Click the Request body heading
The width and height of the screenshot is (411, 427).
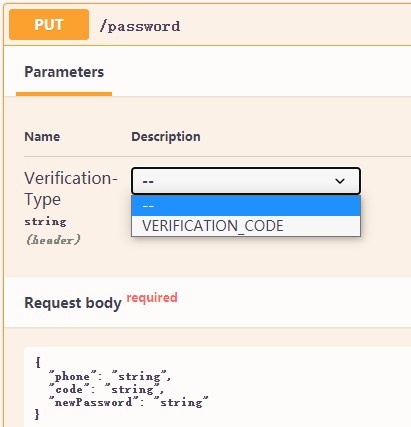(x=73, y=303)
